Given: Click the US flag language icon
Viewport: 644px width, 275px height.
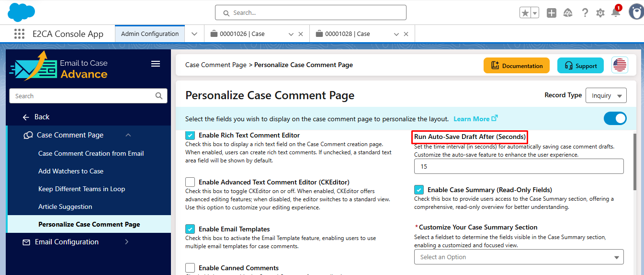Looking at the screenshot, I should pos(620,65).
